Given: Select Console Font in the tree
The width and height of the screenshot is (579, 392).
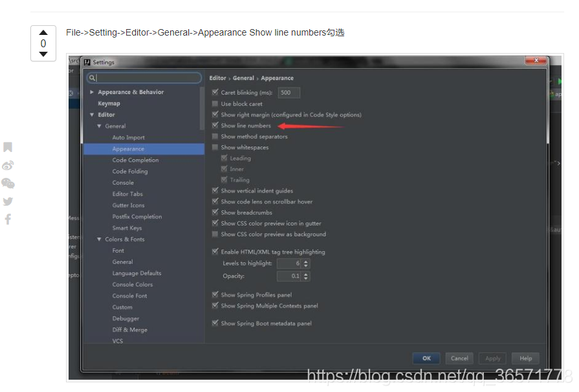Looking at the screenshot, I should coord(129,296).
